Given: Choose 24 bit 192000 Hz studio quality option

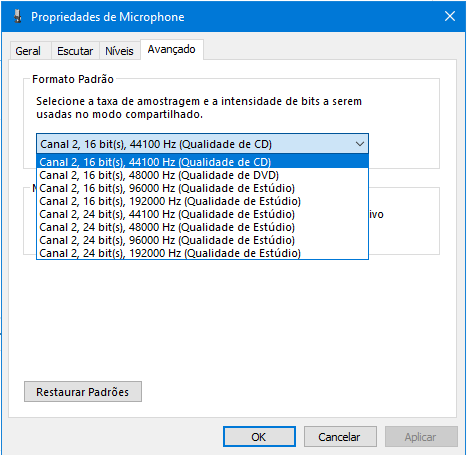Looking at the screenshot, I should click(202, 253).
